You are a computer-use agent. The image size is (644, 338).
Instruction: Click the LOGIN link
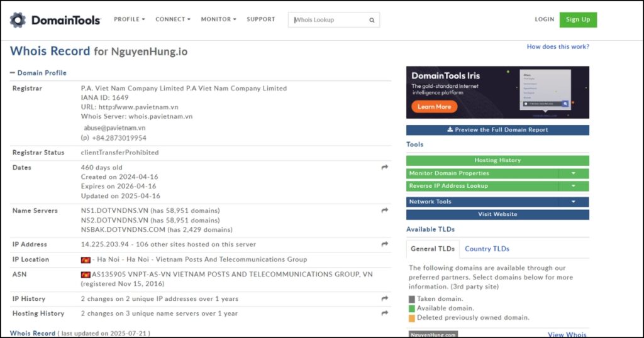pyautogui.click(x=544, y=19)
